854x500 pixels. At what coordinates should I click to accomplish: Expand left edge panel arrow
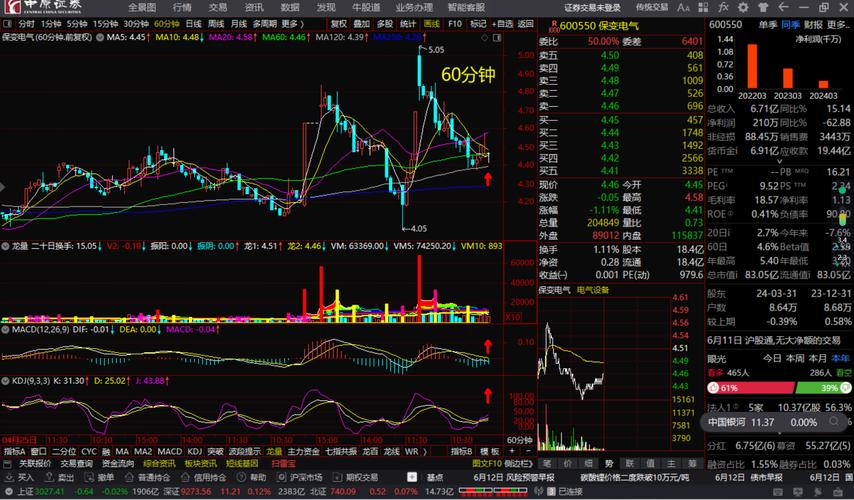(3, 187)
